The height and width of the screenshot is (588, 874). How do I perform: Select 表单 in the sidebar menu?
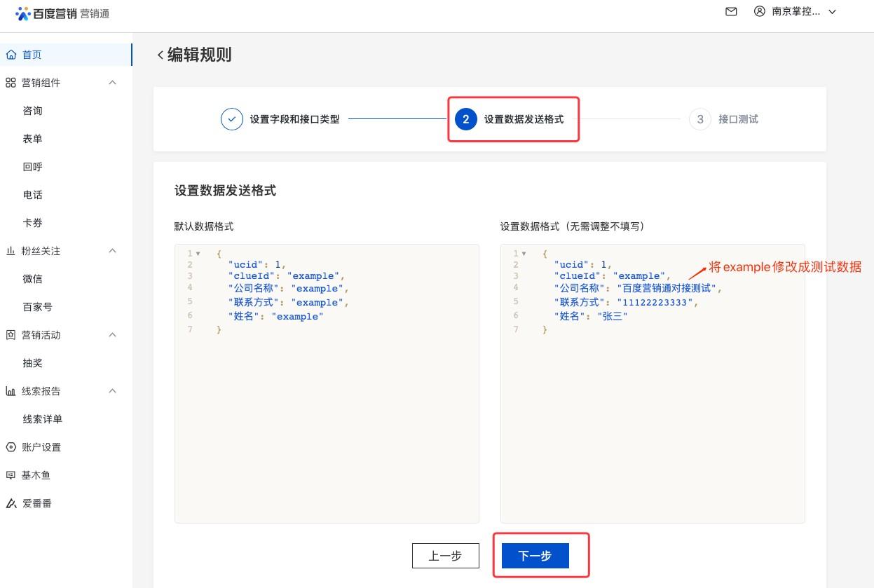pos(33,139)
